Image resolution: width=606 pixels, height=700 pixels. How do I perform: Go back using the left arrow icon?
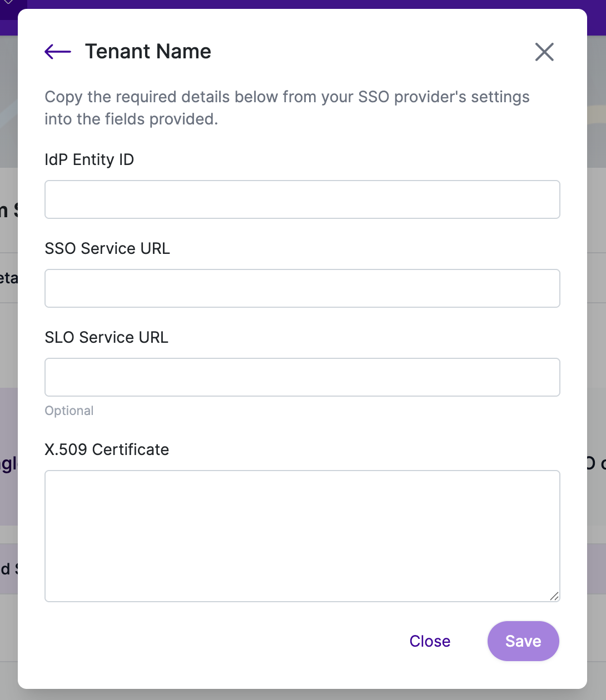58,52
